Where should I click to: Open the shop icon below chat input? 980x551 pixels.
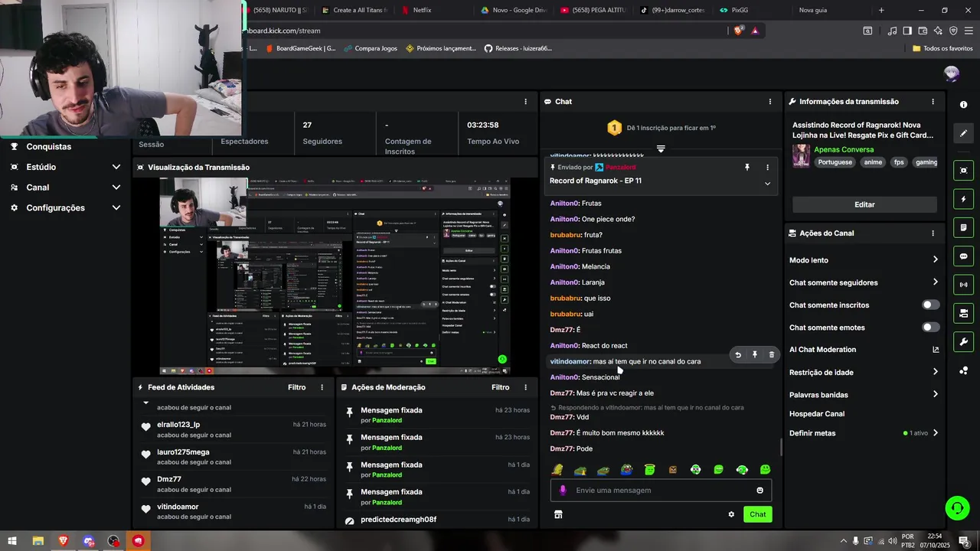click(x=558, y=514)
